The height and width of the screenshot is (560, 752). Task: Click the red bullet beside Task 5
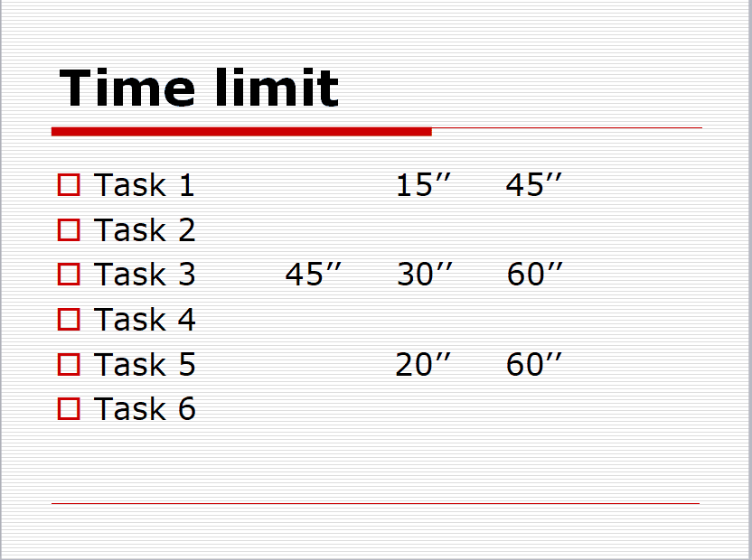[69, 364]
